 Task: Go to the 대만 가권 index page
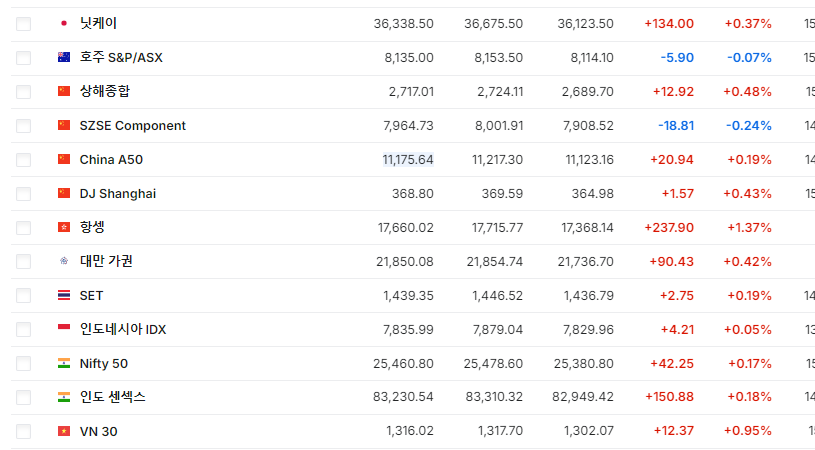pyautogui.click(x=106, y=261)
